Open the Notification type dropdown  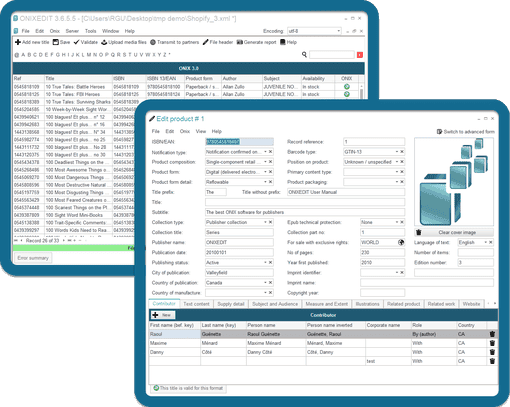point(265,152)
